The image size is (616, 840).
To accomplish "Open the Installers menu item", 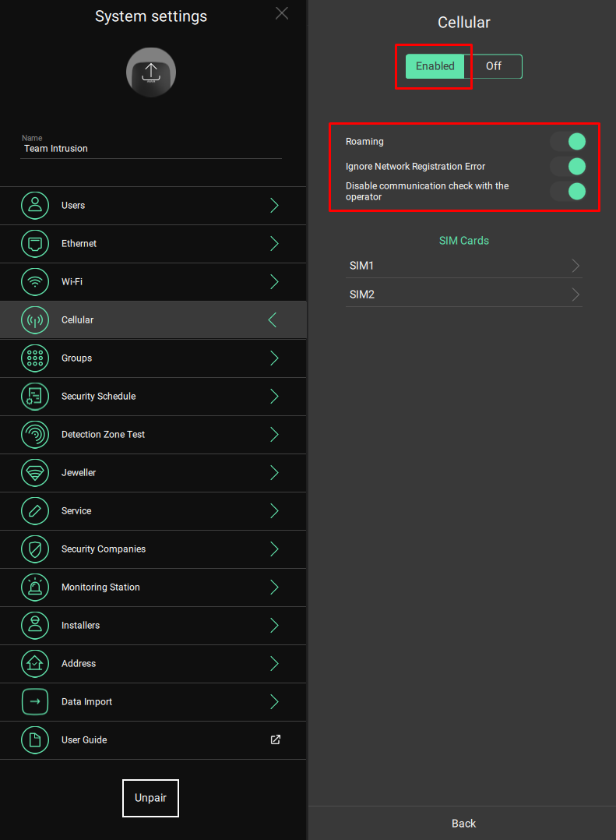I will coord(153,625).
